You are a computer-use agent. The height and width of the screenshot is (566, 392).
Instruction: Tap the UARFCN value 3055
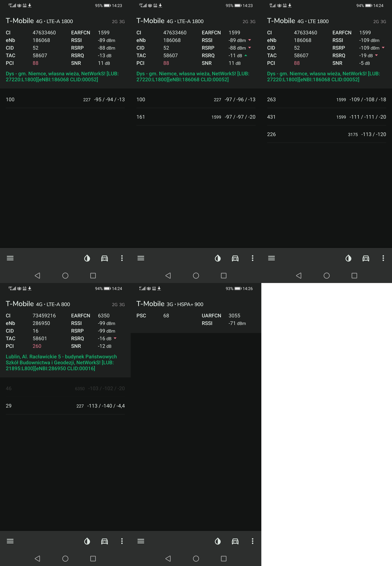coord(234,316)
